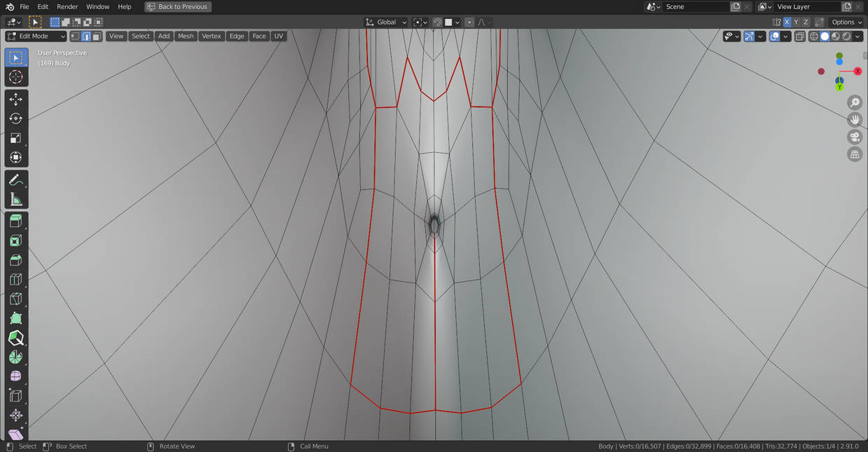This screenshot has height=452, width=868.
Task: Open the Edit Mode dropdown
Action: click(36, 36)
